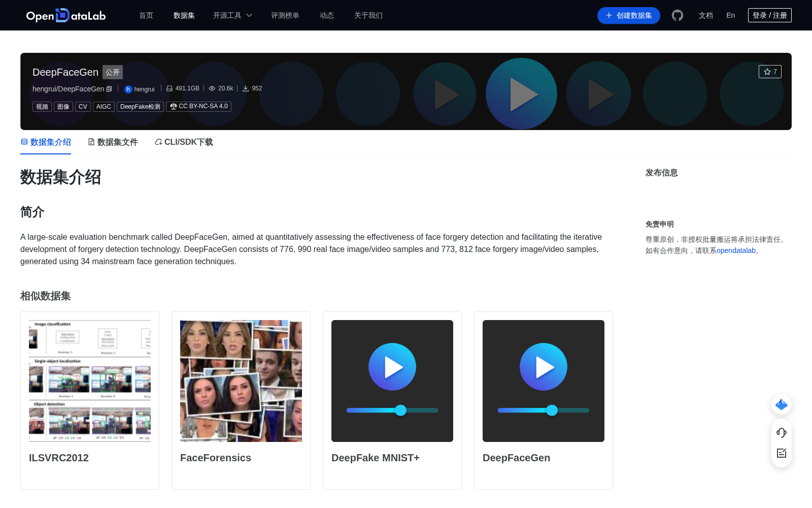Click the DeepFake MNIST+ card title
812x508 pixels.
tap(376, 458)
